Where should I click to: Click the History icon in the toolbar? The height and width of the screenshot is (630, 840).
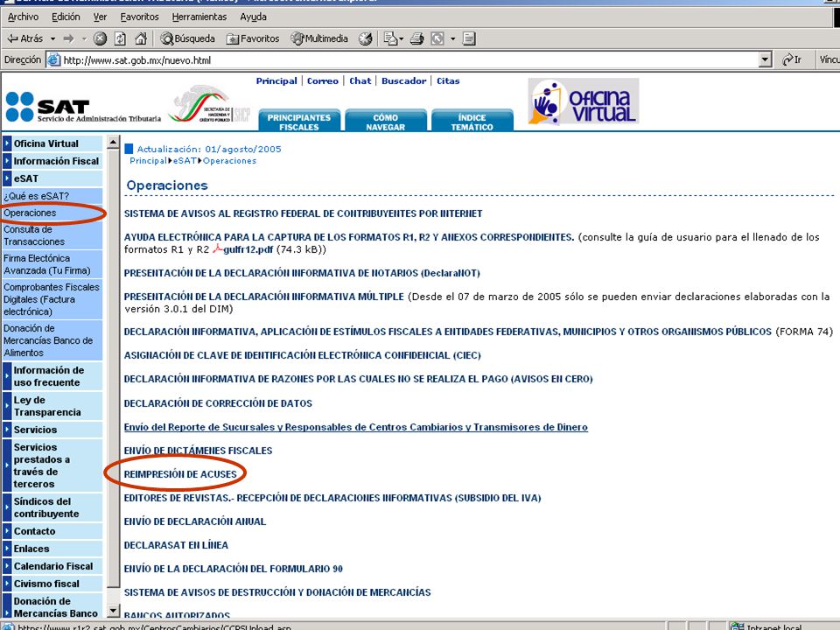[x=366, y=38]
